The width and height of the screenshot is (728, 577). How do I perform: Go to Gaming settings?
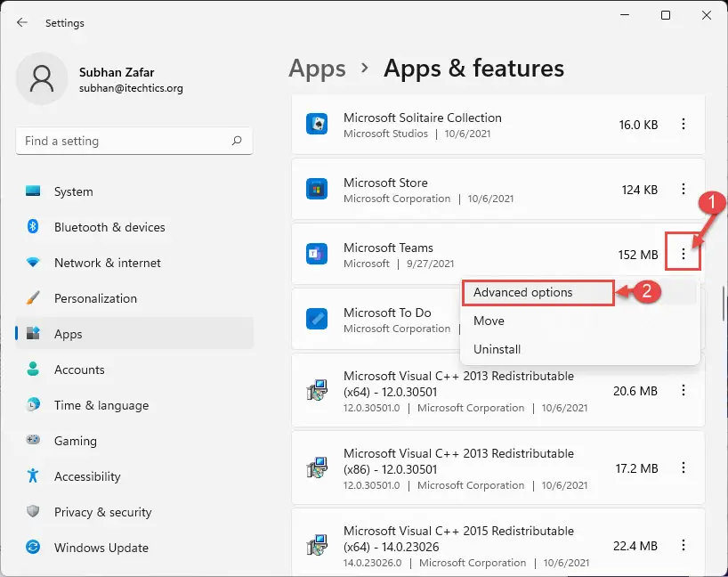(134, 441)
